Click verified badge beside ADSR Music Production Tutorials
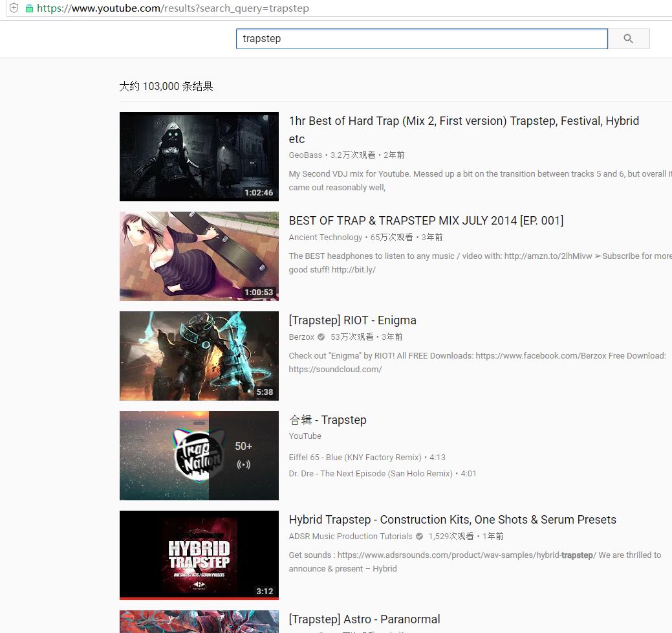 click(419, 537)
